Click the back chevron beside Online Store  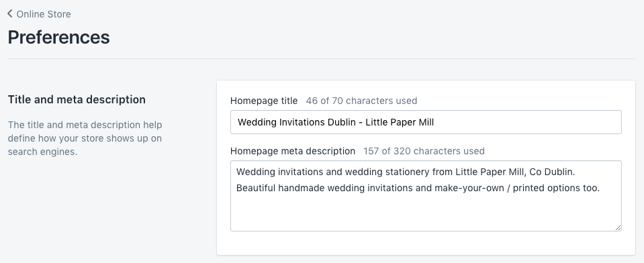pos(10,13)
